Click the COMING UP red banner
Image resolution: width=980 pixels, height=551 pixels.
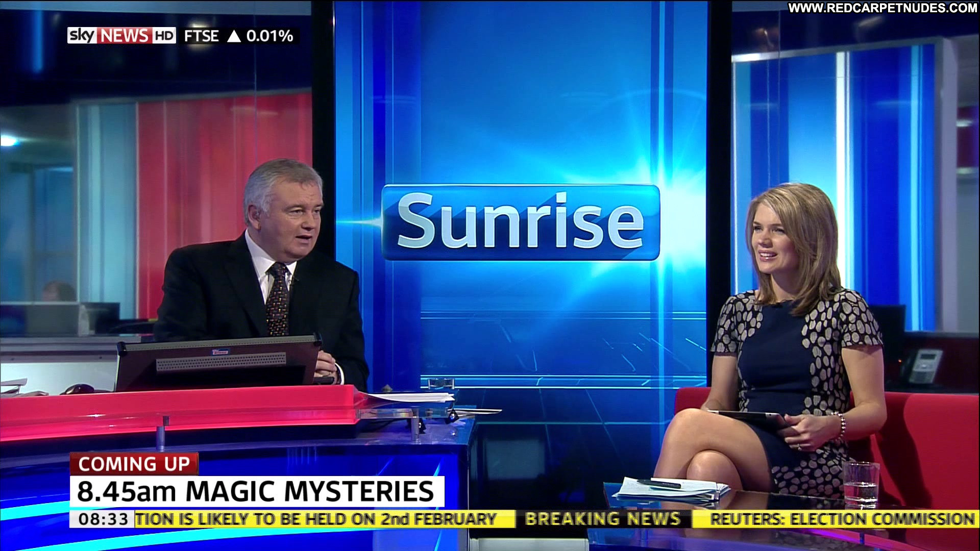[x=134, y=464]
